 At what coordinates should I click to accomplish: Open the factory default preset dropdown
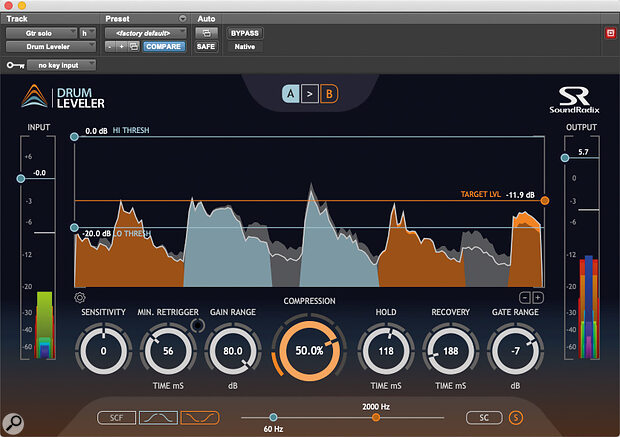[x=146, y=33]
